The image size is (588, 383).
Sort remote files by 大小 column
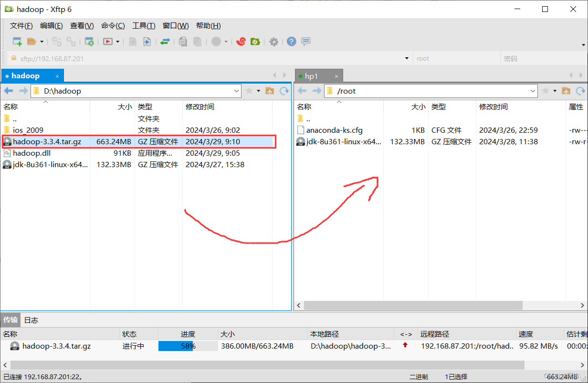[406, 107]
